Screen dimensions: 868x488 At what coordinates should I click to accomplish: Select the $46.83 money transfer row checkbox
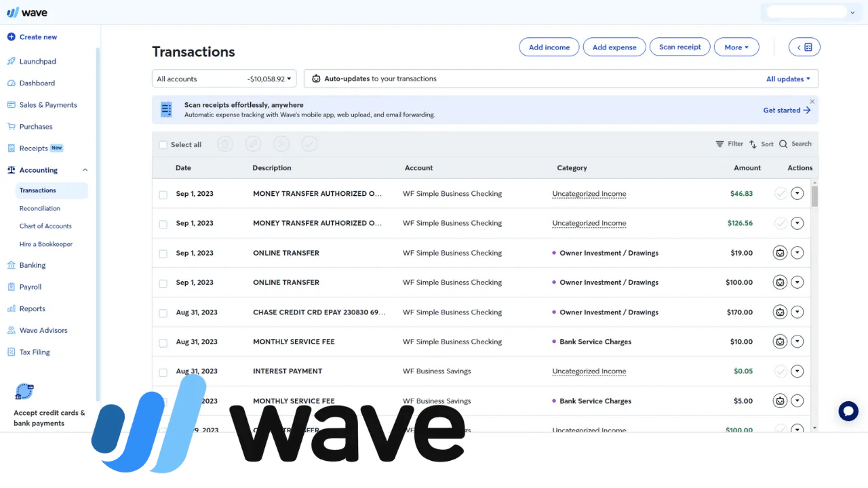163,195
